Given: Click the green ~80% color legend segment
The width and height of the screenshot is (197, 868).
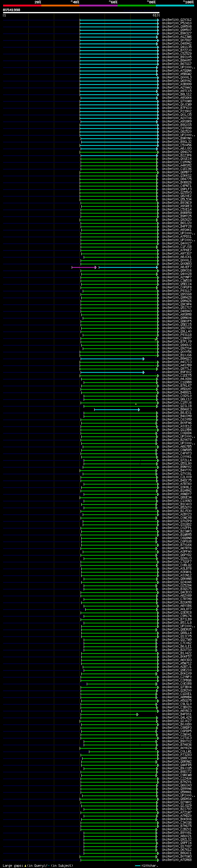Looking at the screenshot, I should coord(136,6).
